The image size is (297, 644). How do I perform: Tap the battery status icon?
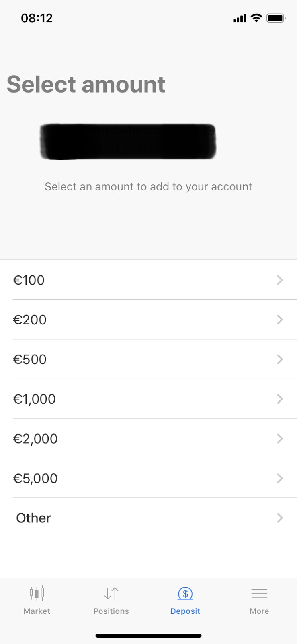[x=276, y=18]
